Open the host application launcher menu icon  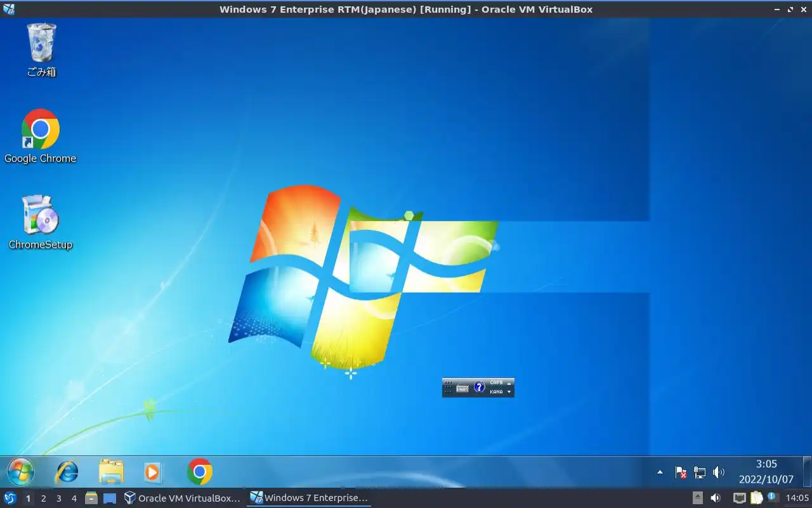(10, 498)
